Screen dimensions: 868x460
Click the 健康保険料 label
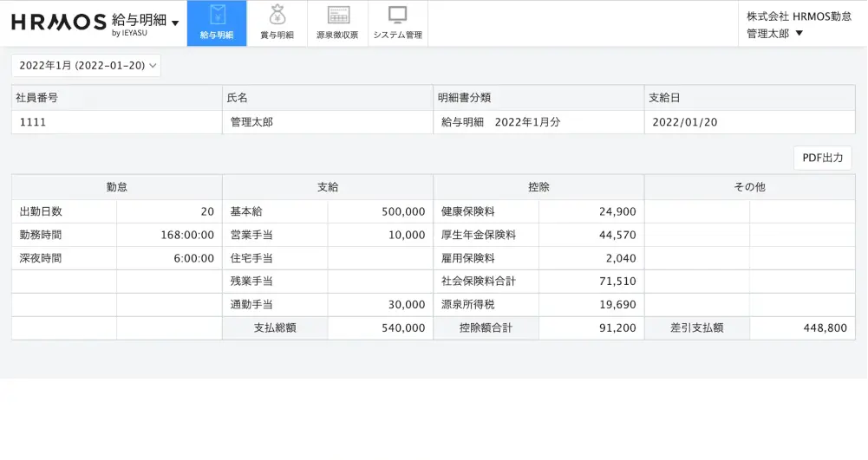click(x=467, y=211)
